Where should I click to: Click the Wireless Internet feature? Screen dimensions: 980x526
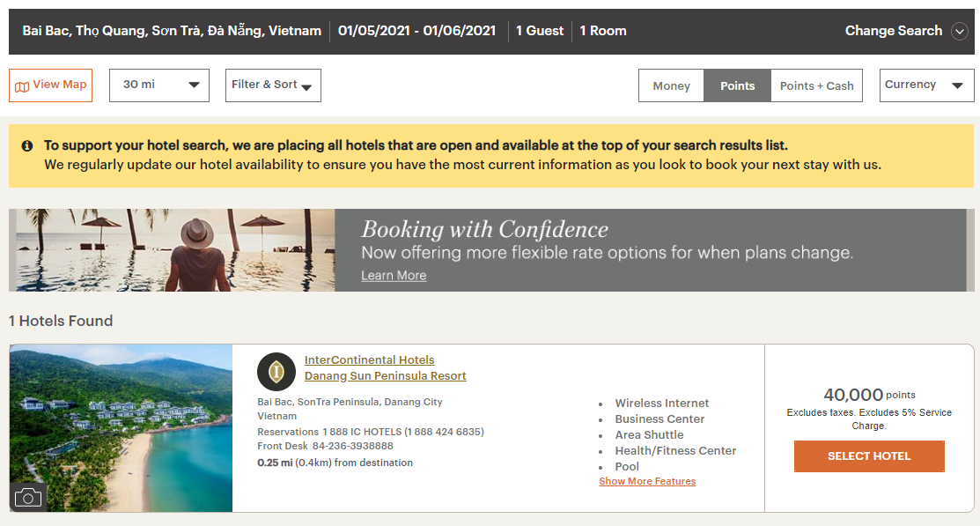662,404
